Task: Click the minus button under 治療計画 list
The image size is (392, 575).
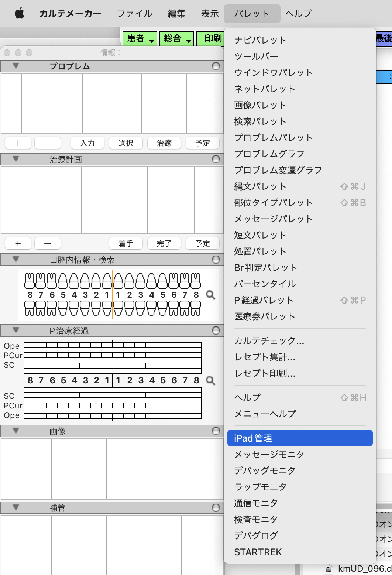Action: pyautogui.click(x=47, y=243)
